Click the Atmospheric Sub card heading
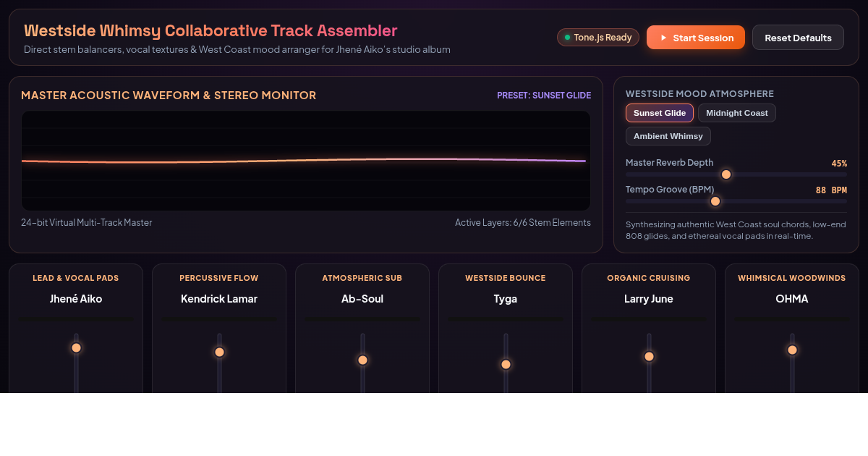 [362, 278]
